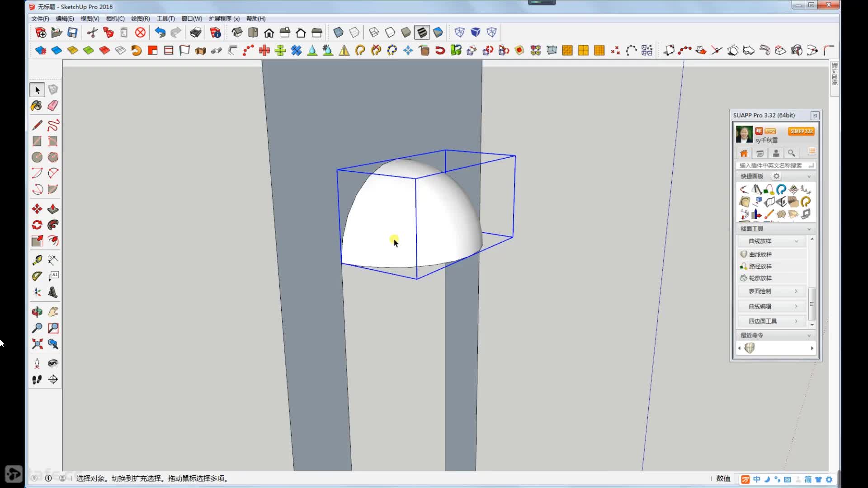Click the Print icon in toolbar
This screenshot has width=868, height=488.
pos(195,32)
